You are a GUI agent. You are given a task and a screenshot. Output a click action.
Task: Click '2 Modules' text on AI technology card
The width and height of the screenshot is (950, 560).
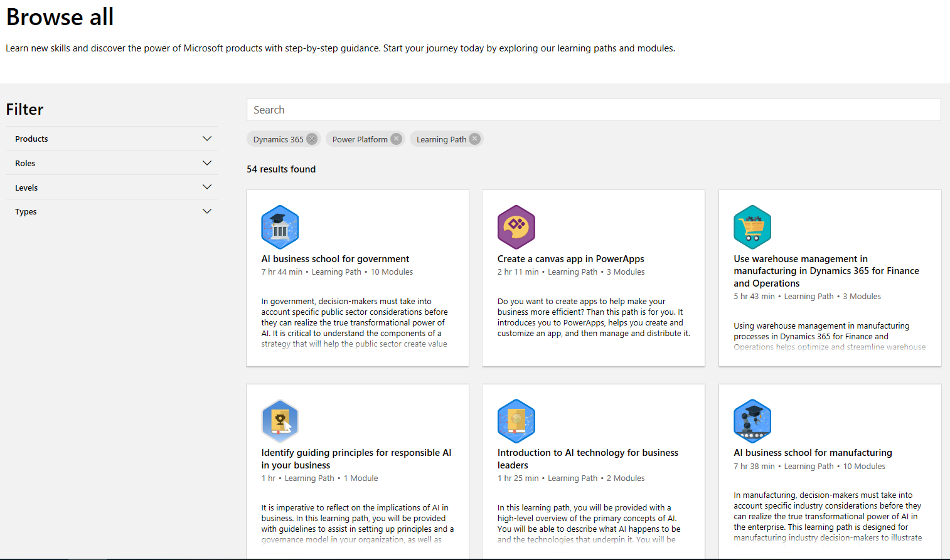(x=626, y=478)
